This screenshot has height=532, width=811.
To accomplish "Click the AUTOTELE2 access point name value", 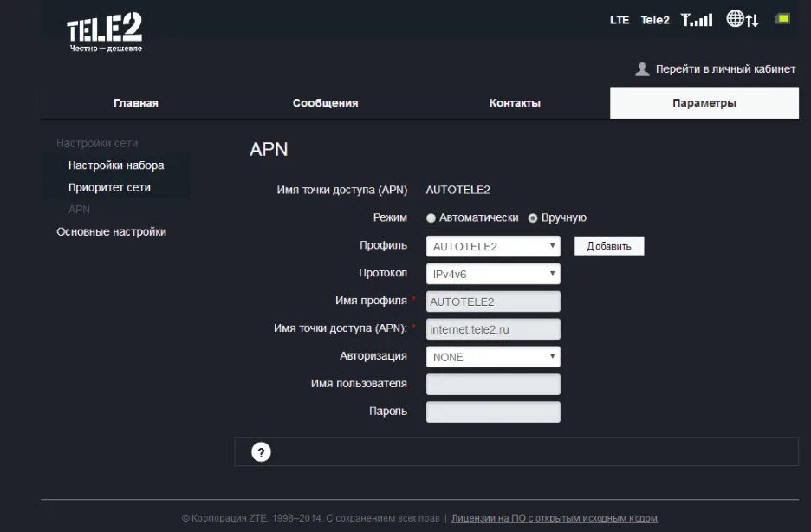I will click(458, 190).
